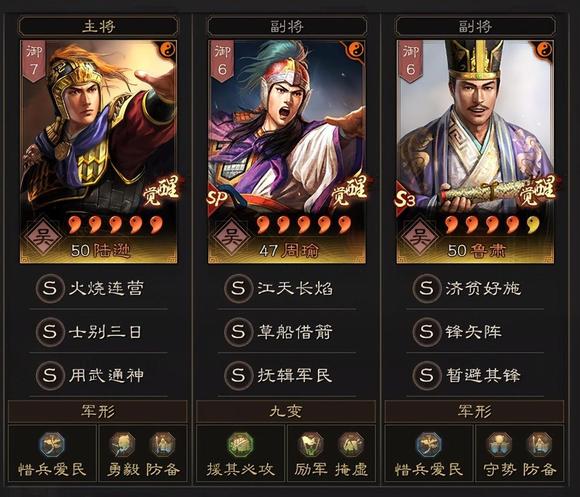Open the 惜兵爱民 icon under 陆逊
The height and width of the screenshot is (497, 580).
tap(52, 445)
